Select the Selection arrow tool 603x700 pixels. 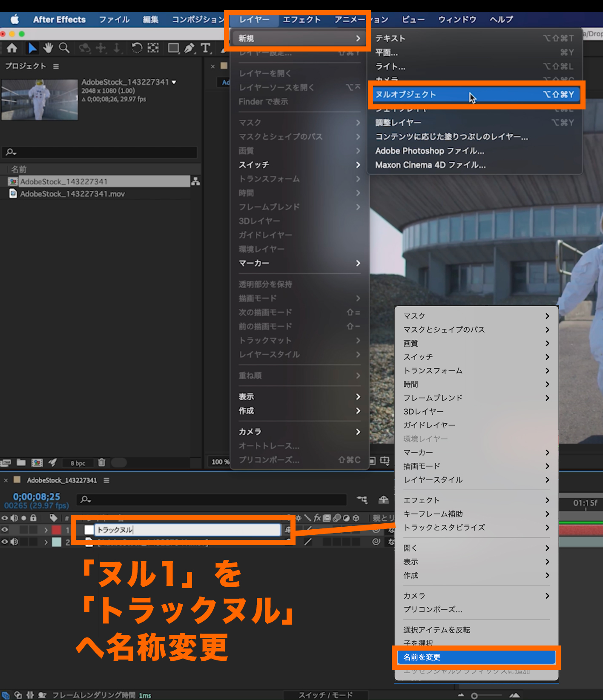[32, 48]
